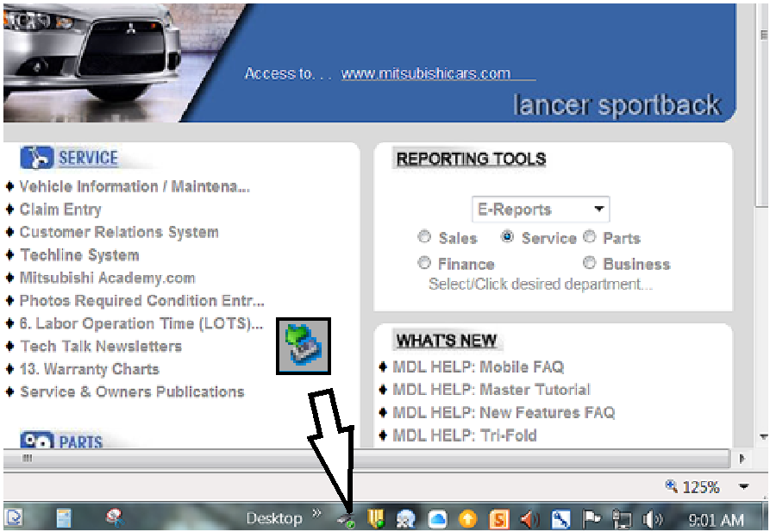Screen dimensions: 770x532
Task: Open the Action Center flag icon
Action: coord(592,518)
